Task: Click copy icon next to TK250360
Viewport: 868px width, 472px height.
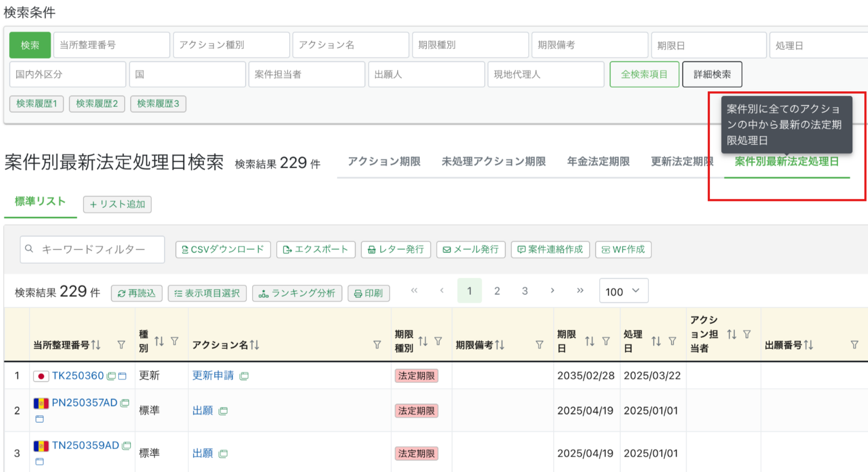Action: [x=111, y=376]
